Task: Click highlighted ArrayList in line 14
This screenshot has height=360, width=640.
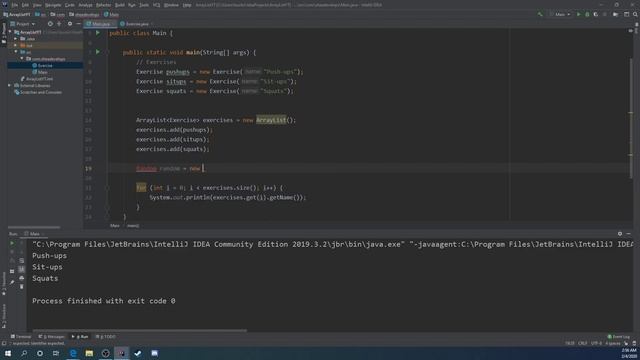Action: tap(271, 120)
